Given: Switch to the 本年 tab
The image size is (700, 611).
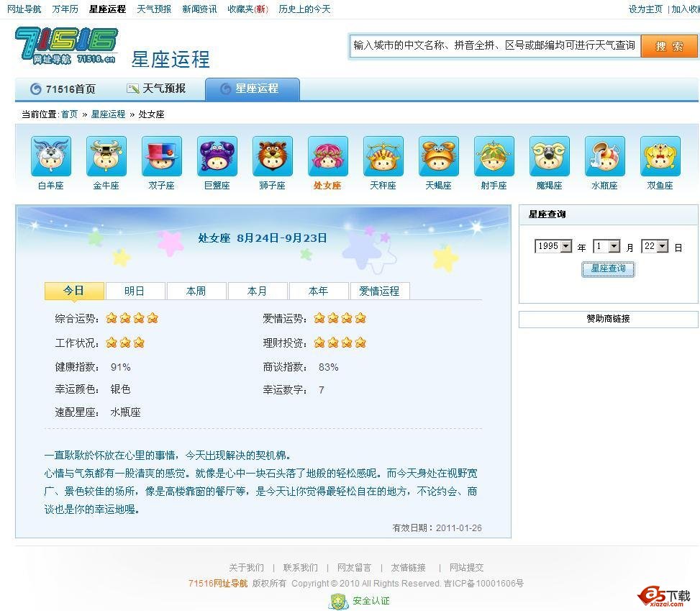Looking at the screenshot, I should click(x=319, y=291).
